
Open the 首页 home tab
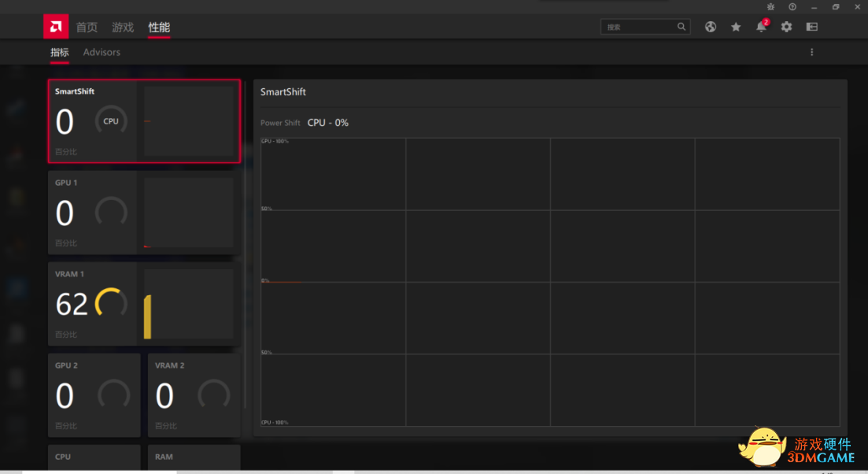click(87, 27)
